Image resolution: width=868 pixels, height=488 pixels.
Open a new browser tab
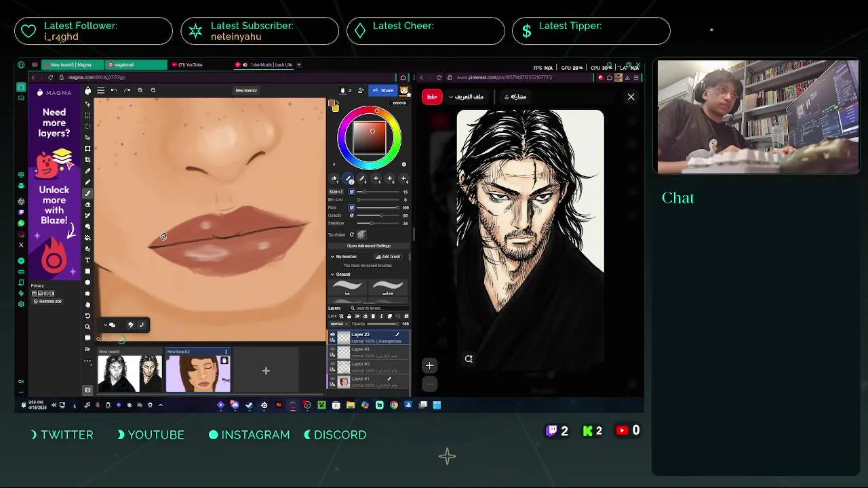(299, 64)
